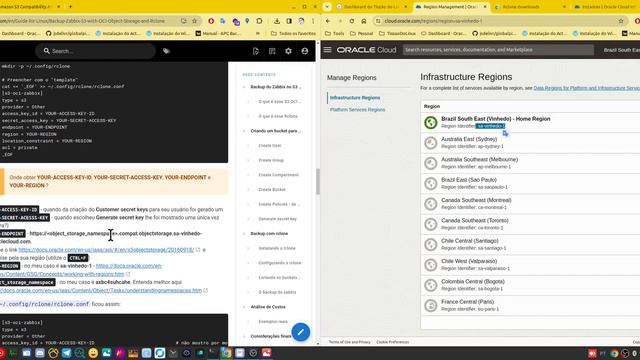Click the red Opera extension icon in left browser
This screenshot has width=640, height=360.
click(x=211, y=21)
